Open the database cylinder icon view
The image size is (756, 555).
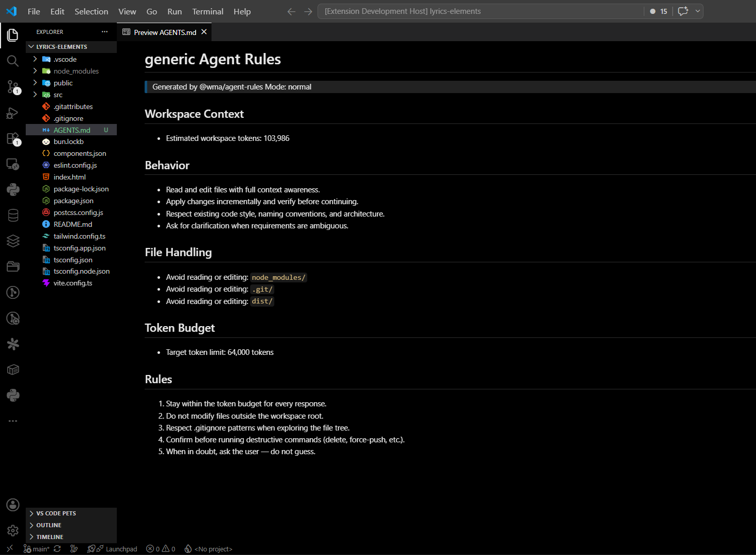(13, 216)
